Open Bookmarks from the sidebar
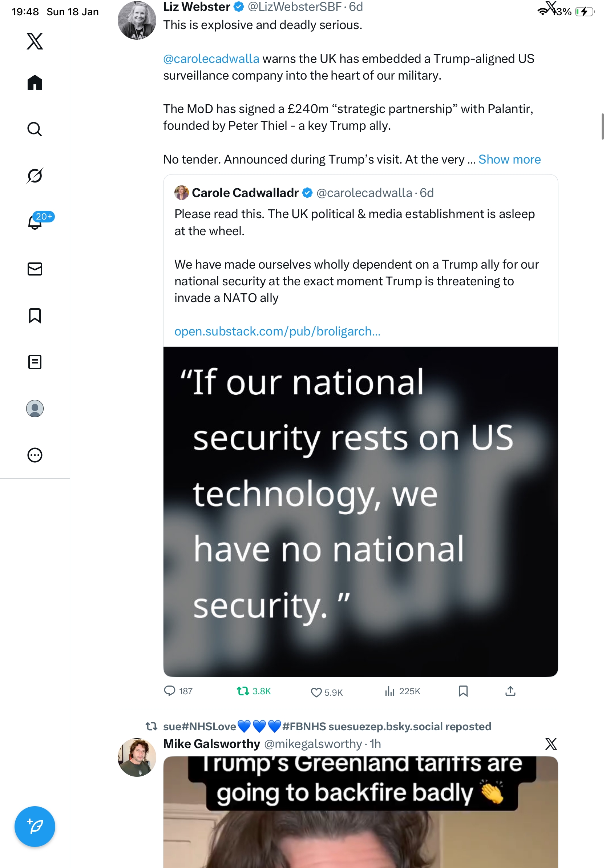This screenshot has height=868, width=606. coord(35,315)
